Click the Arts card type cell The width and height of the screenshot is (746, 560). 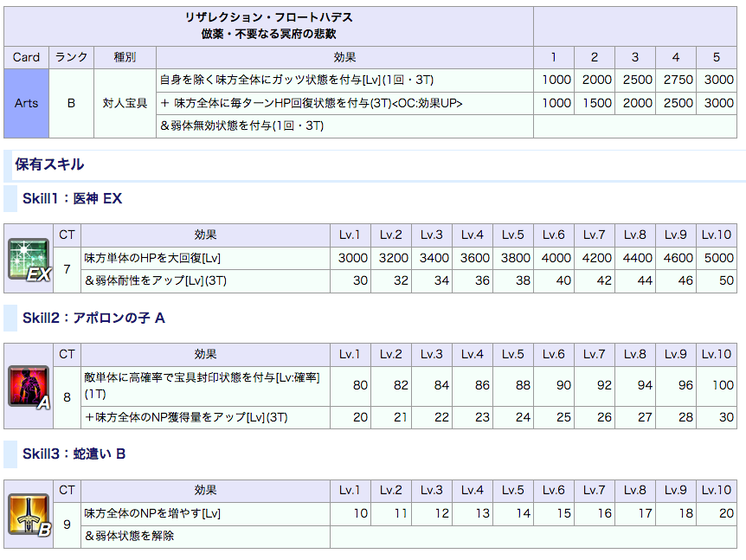point(27,103)
